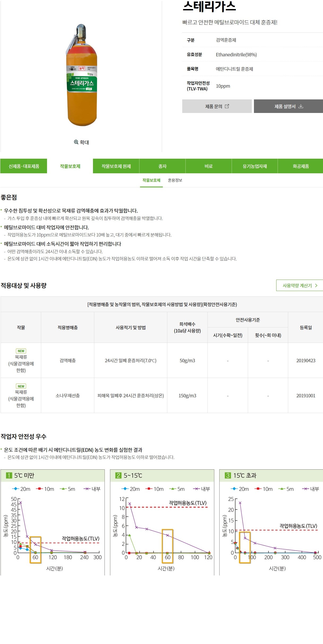Viewport: 323px width, 644px height.
Task: Click the 작업자 안전성 우수 heading
Action: click(x=23, y=436)
